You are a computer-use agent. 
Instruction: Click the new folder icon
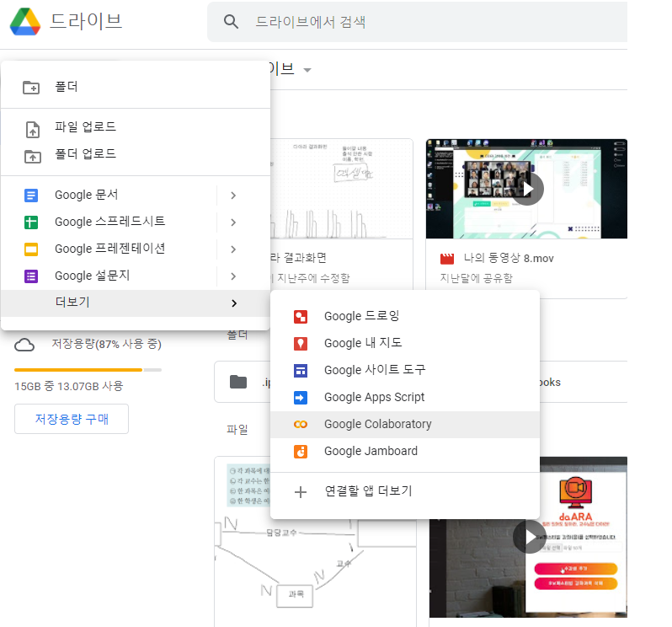(31, 87)
